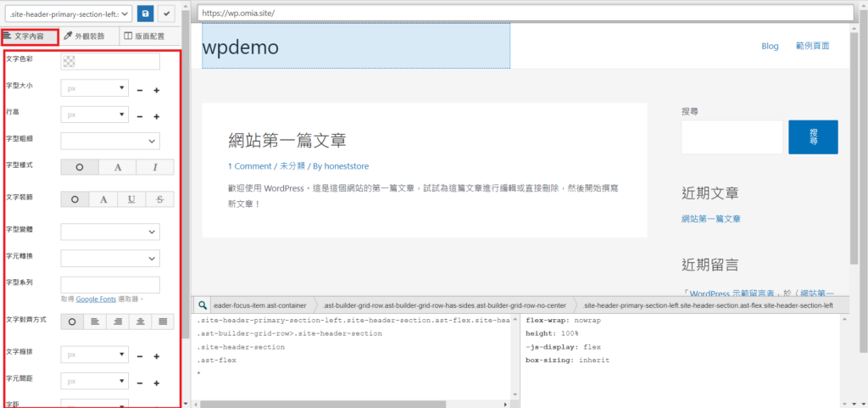
Task: Click the blue 搜尋 button
Action: tap(812, 137)
